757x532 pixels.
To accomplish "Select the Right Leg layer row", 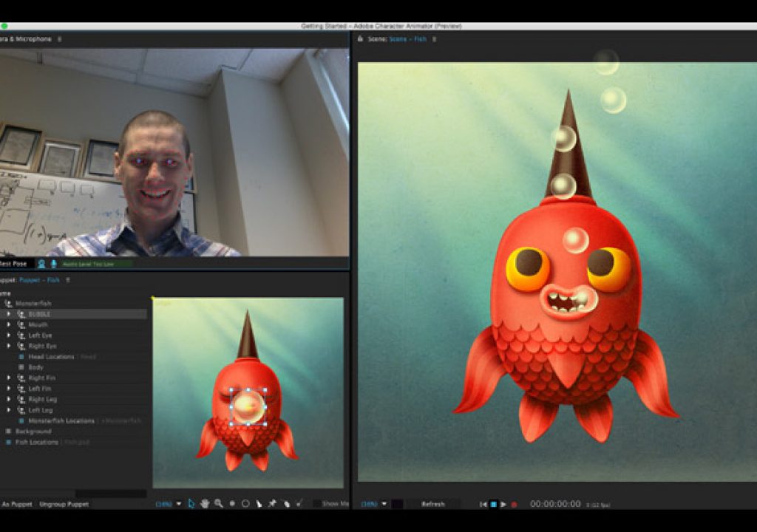I will click(x=73, y=399).
